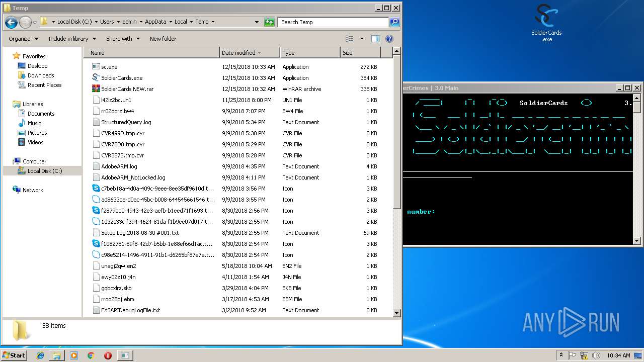Select the SoldierCards.exe file icon
Viewport: 644px width, 362px height.
click(x=96, y=78)
